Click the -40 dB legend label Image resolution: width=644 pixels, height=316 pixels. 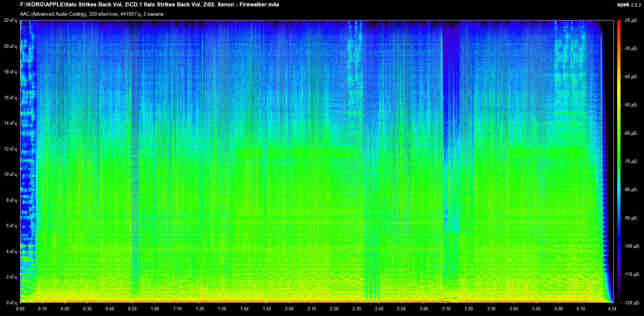point(630,76)
